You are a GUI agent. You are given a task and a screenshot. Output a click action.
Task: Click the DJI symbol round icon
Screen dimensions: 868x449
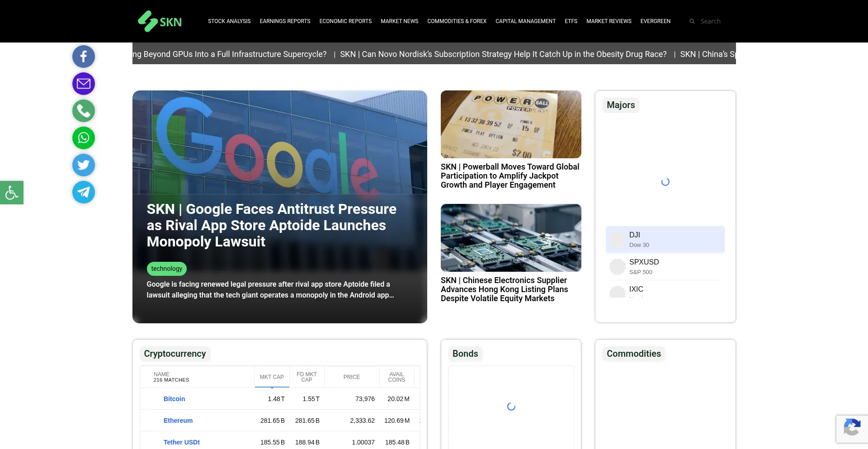(x=617, y=240)
